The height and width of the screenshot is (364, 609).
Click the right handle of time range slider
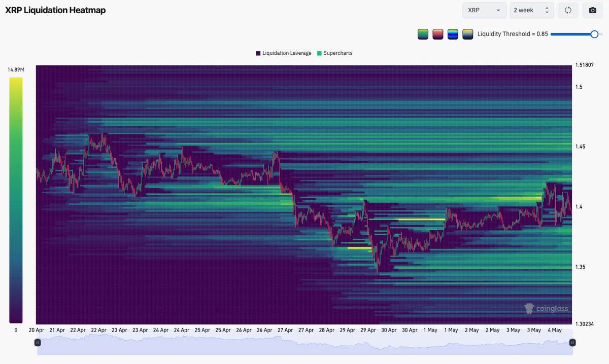(572, 343)
